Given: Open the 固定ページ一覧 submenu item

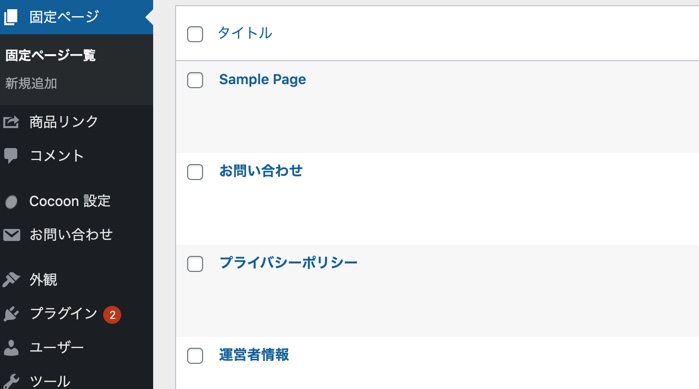Looking at the screenshot, I should pos(50,55).
